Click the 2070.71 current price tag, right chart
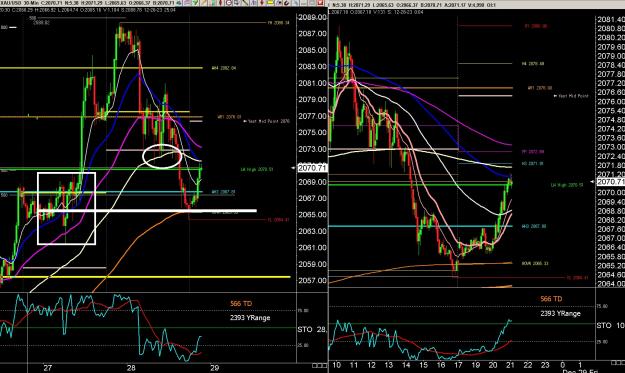 click(610, 182)
